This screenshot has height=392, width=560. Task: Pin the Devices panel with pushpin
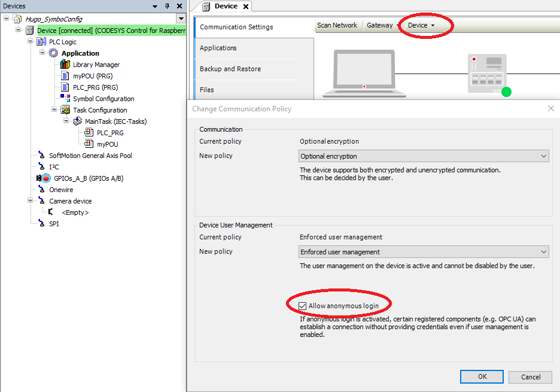167,6
